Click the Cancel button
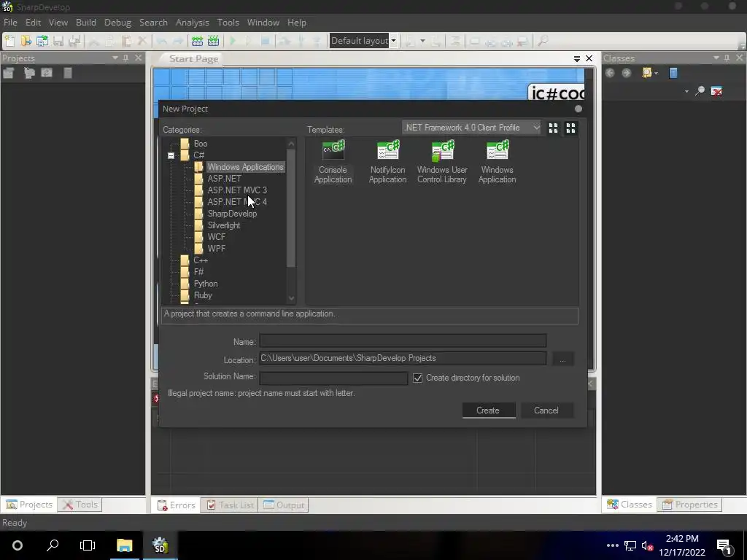The width and height of the screenshot is (747, 560). [x=546, y=411]
